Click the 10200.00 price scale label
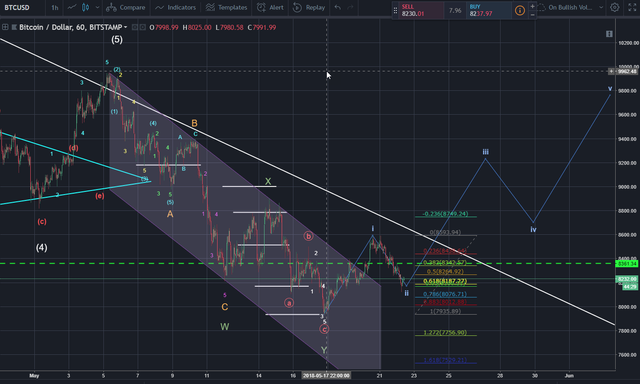Image resolution: width=640 pixels, height=384 pixels. [628, 43]
